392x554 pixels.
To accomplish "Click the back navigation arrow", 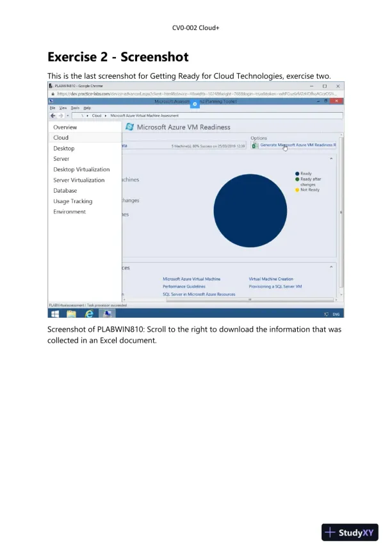I will tap(53, 116).
